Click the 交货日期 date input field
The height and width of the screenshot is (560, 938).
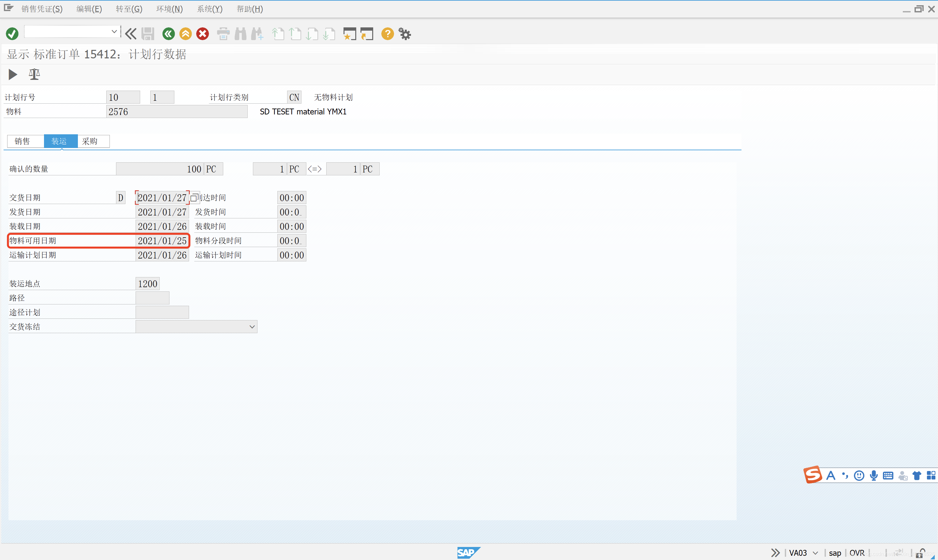[162, 198]
